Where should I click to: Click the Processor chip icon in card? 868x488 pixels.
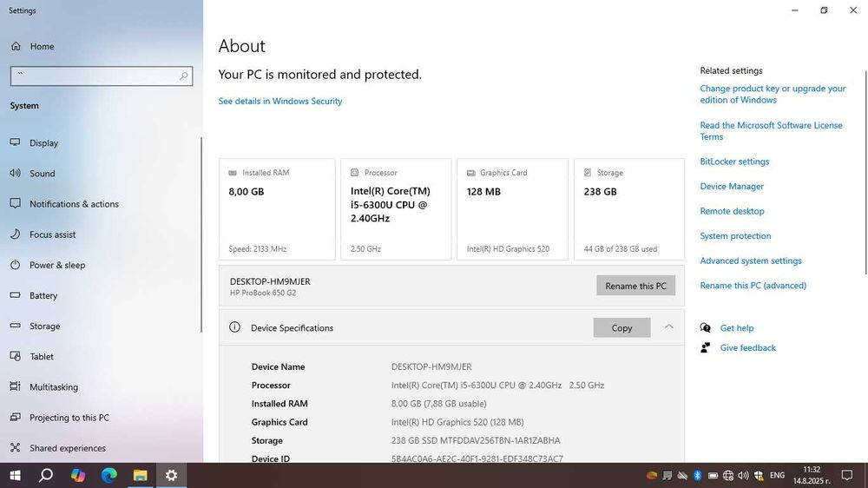coord(354,173)
